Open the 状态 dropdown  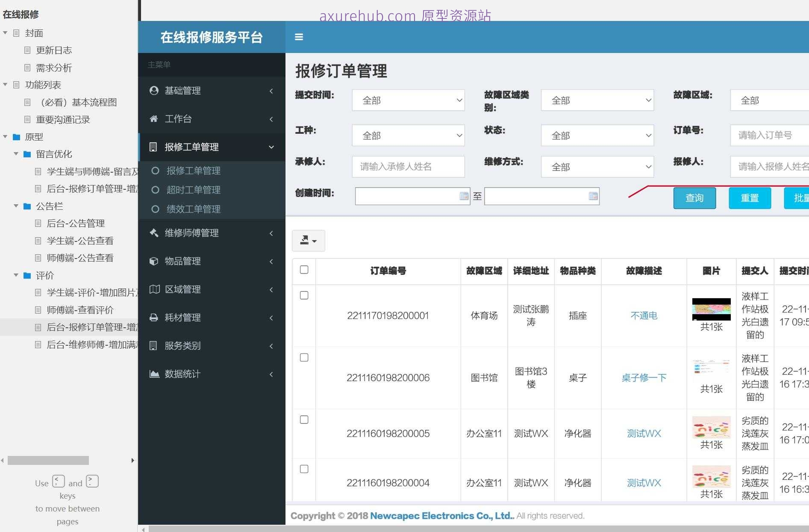click(597, 135)
